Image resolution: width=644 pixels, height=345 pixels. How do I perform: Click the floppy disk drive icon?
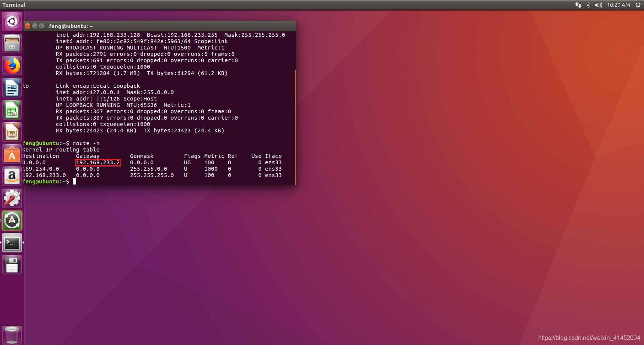(x=12, y=265)
